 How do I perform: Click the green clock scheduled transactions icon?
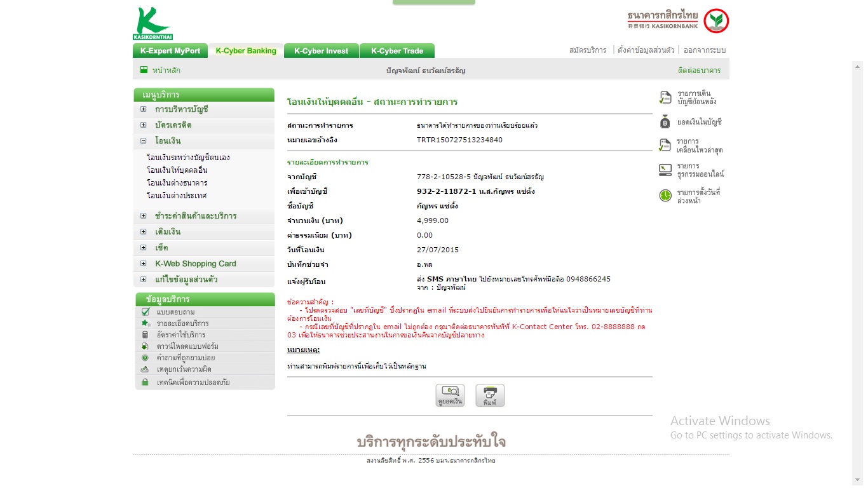click(x=665, y=196)
